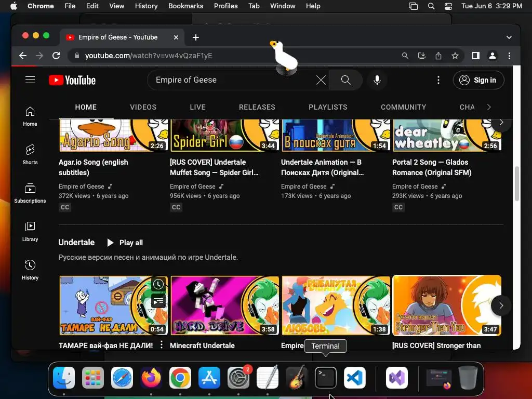
Task: Close the Empire of Geese tab
Action: [x=176, y=37]
